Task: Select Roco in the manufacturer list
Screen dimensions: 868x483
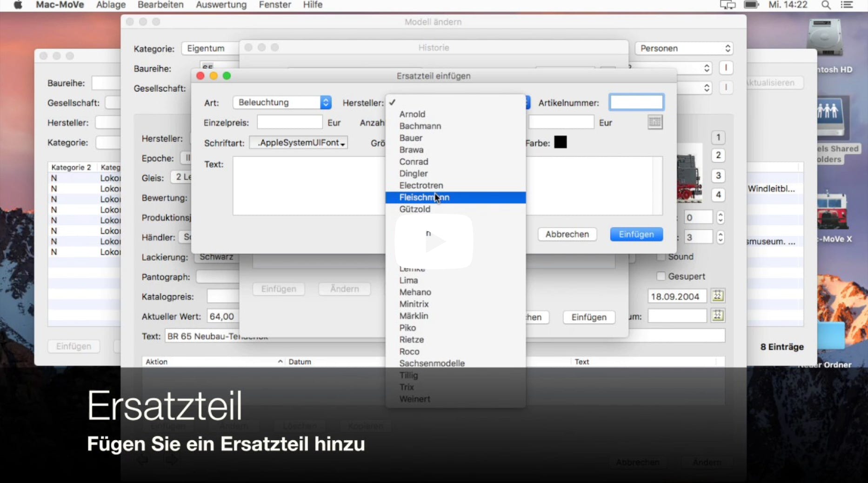Action: pos(455,351)
